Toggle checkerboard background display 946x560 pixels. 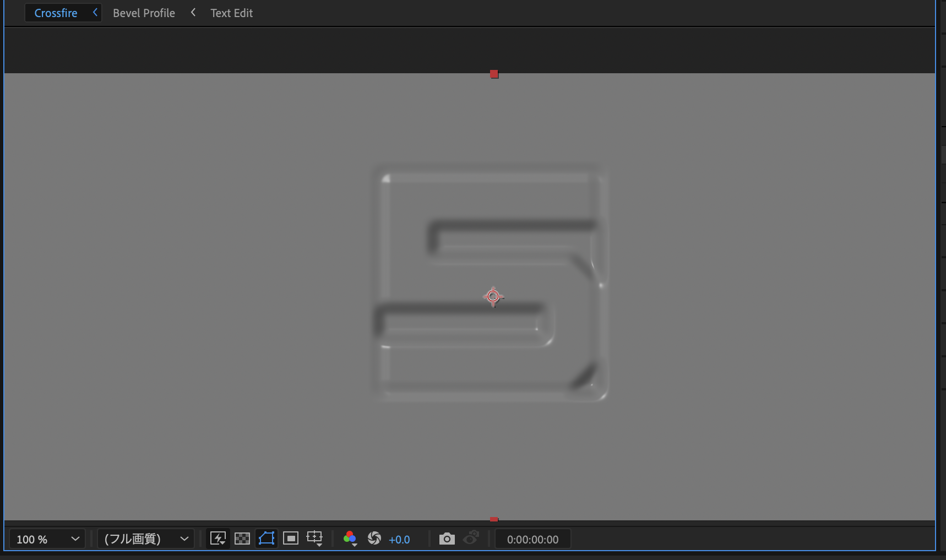[242, 539]
